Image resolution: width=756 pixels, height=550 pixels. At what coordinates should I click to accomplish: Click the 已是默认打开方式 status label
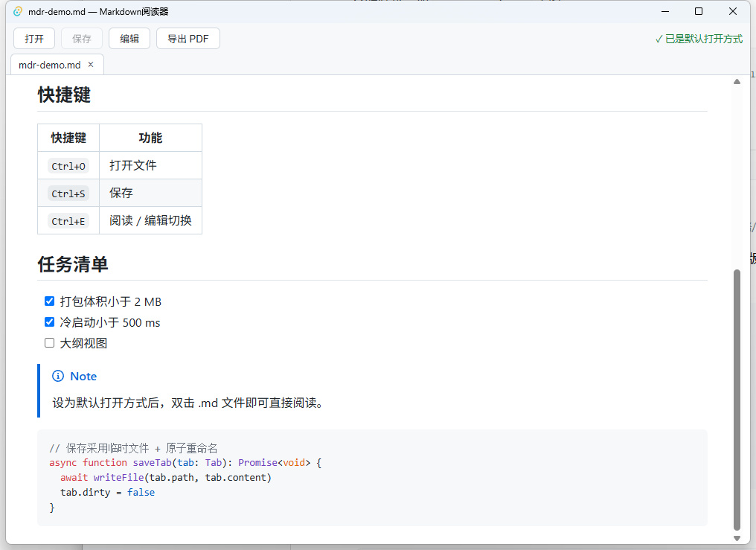tap(699, 39)
